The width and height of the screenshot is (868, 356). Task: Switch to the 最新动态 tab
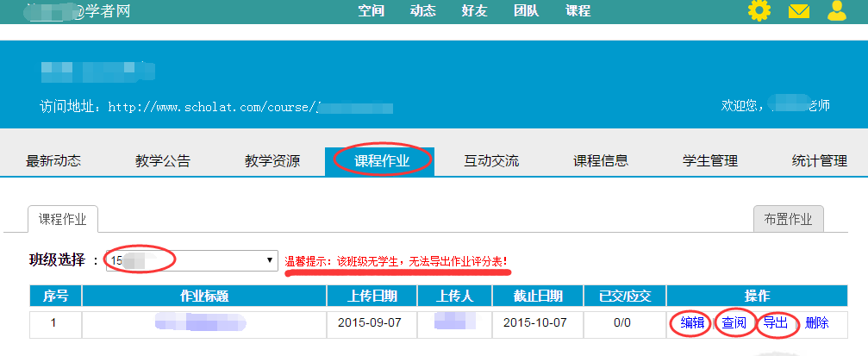pos(53,160)
